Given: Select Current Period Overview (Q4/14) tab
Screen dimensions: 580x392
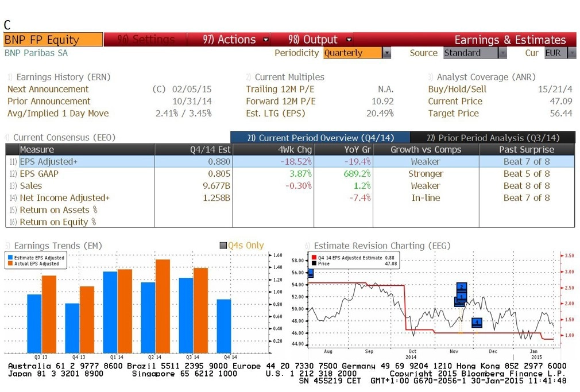Looking at the screenshot, I should tap(320, 138).
